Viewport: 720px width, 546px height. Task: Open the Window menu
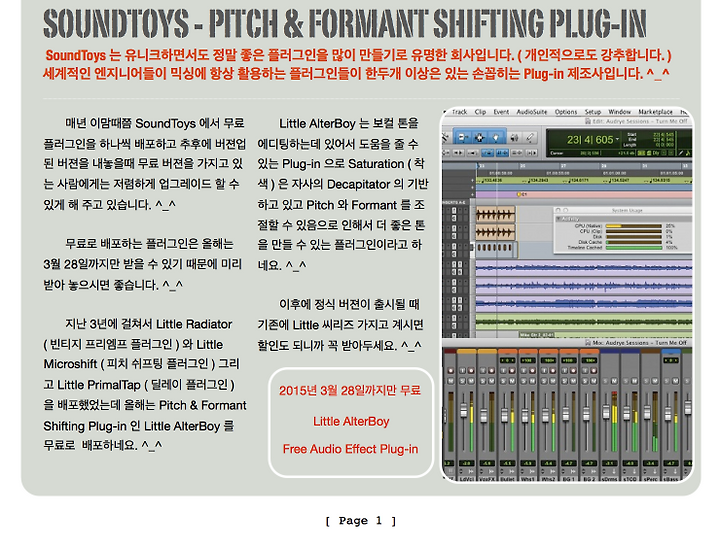tap(619, 112)
